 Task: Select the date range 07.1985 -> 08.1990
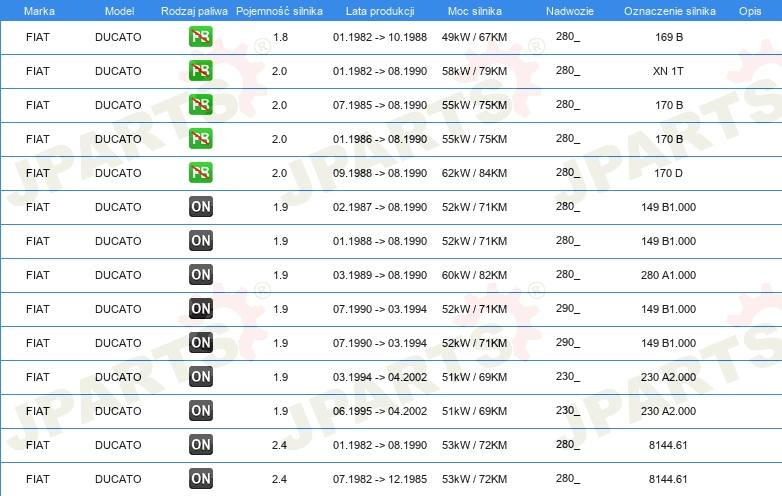tap(380, 105)
